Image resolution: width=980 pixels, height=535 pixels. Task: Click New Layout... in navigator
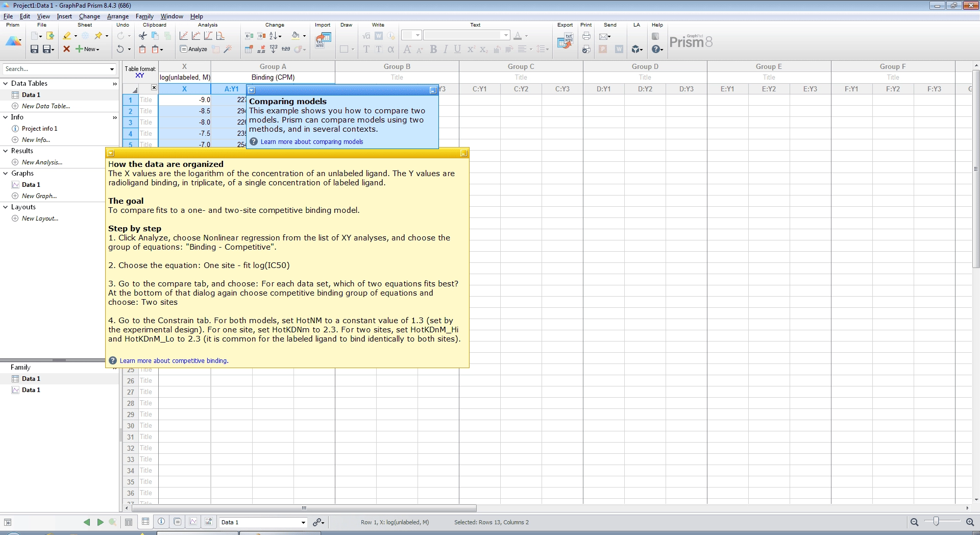click(x=40, y=218)
